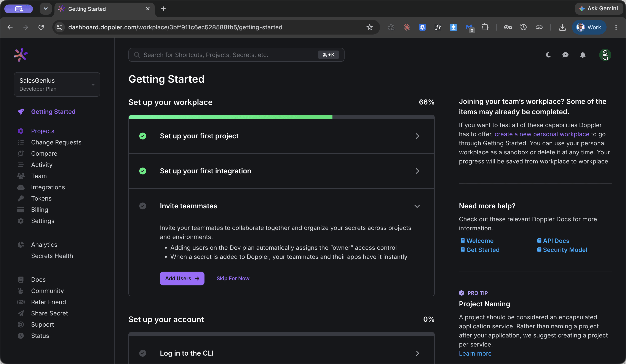Click the browser history clock icon
Viewport: 626px width, 364px height.
(523, 27)
